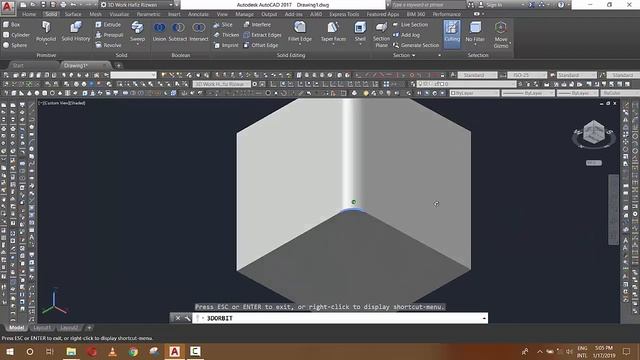Switch to the Annotate ribbon tab
This screenshot has width=640, height=360.
click(x=198, y=14)
